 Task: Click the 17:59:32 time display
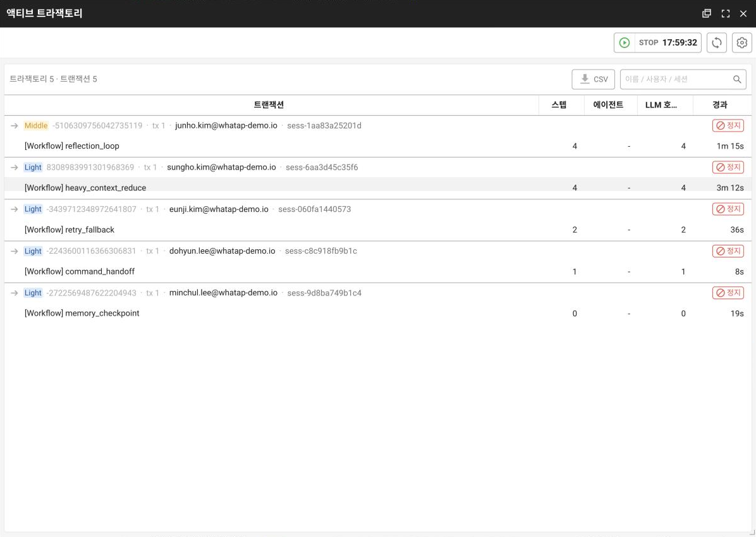click(680, 42)
